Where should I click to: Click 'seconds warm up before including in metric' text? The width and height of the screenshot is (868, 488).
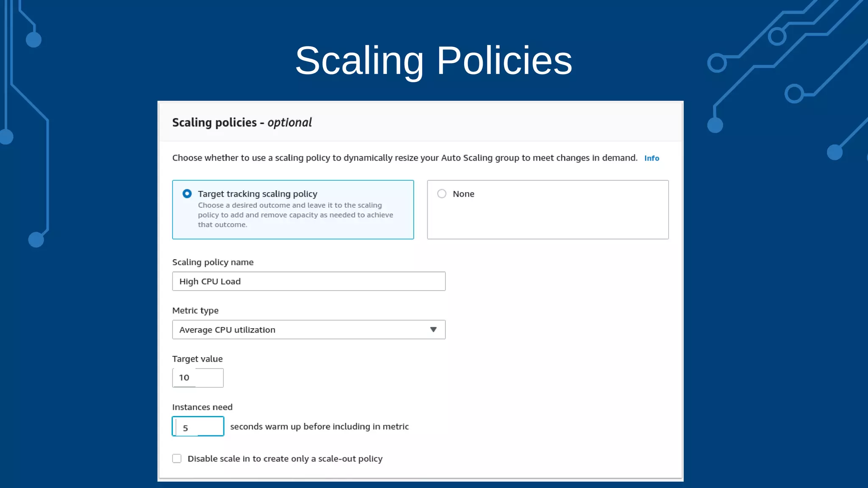(x=320, y=427)
